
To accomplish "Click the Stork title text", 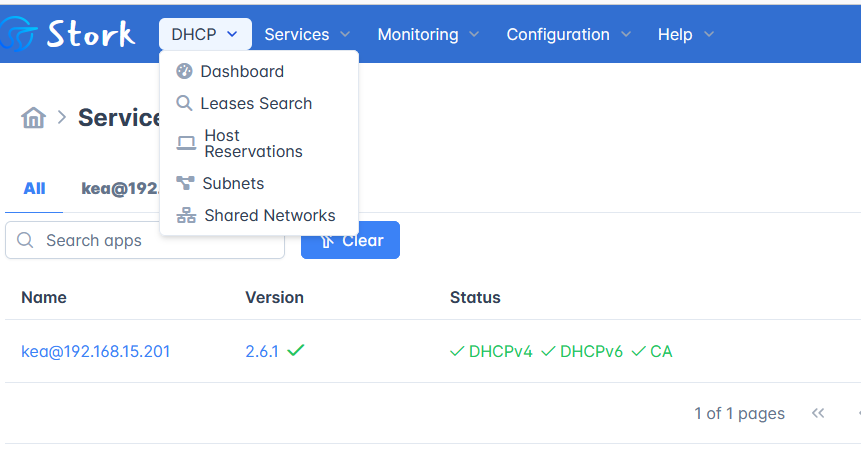I will tap(91, 34).
